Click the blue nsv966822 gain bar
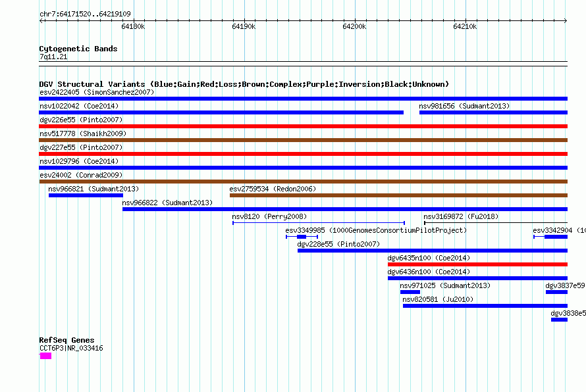 coord(345,209)
